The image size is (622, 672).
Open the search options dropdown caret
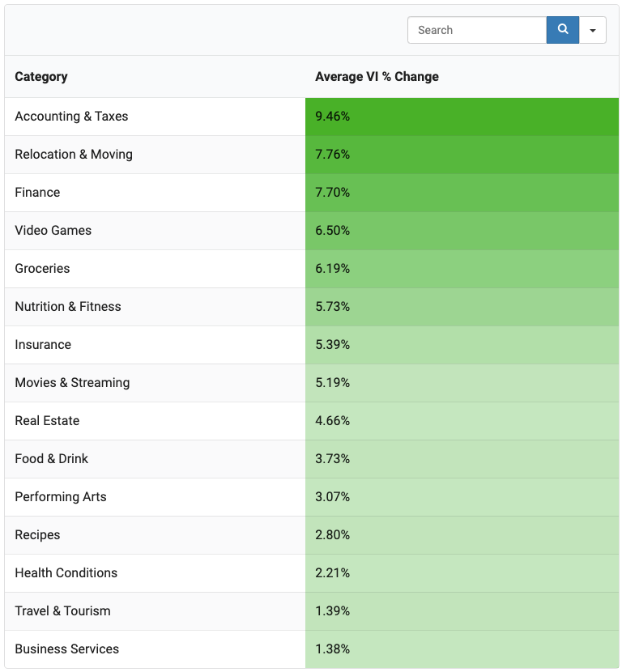coord(592,30)
